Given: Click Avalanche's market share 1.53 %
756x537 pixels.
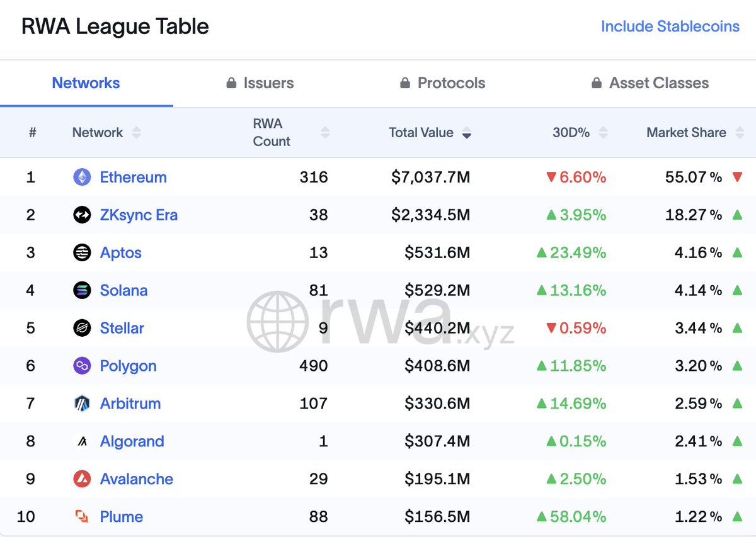Looking at the screenshot, I should point(699,479).
